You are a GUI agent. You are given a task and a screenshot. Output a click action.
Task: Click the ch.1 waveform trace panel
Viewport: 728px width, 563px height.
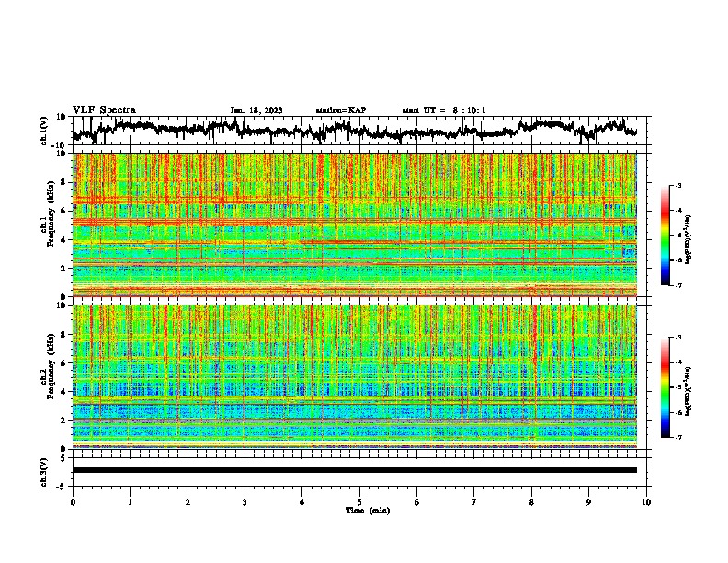coord(358,131)
